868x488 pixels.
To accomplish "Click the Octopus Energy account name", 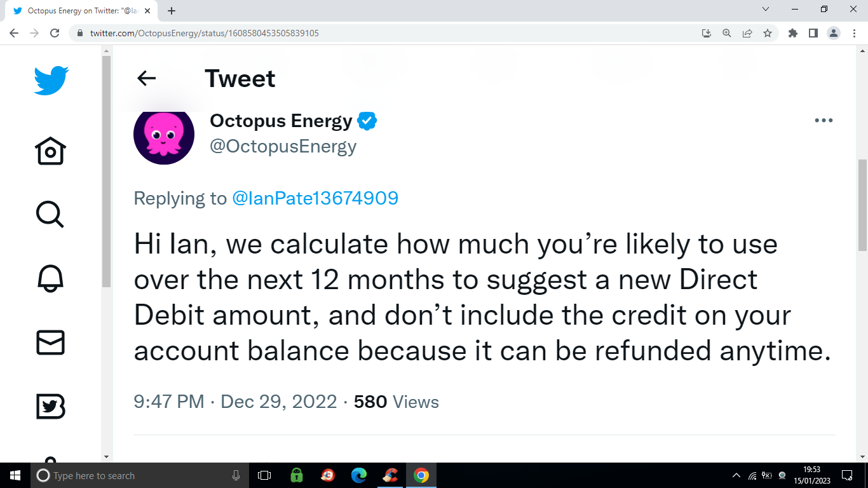I will point(281,121).
